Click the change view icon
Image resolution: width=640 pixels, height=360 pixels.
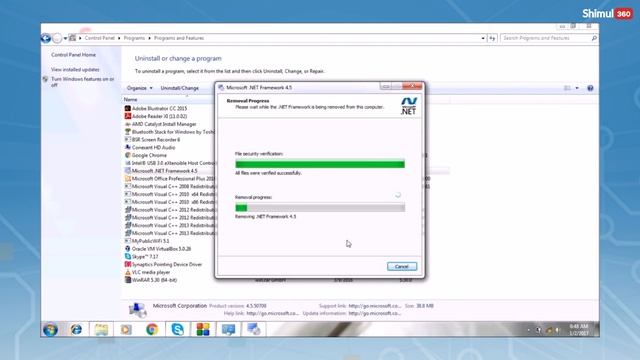tap(567, 88)
